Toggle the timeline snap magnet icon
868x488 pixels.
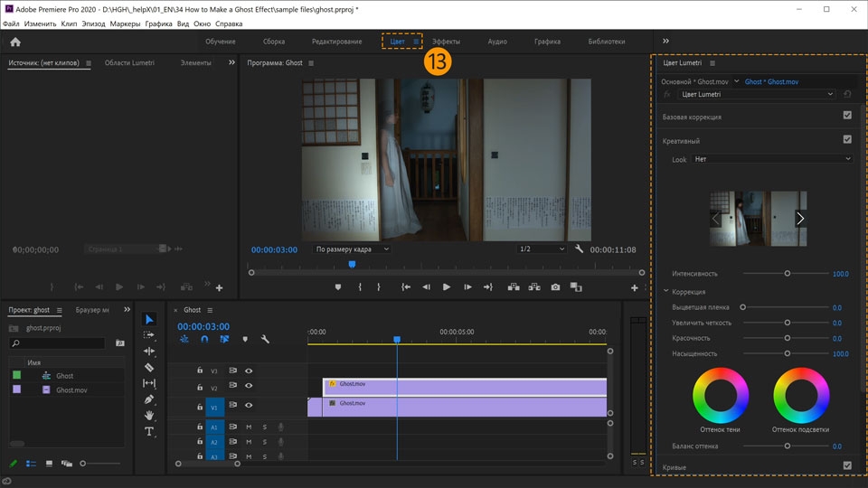[204, 340]
